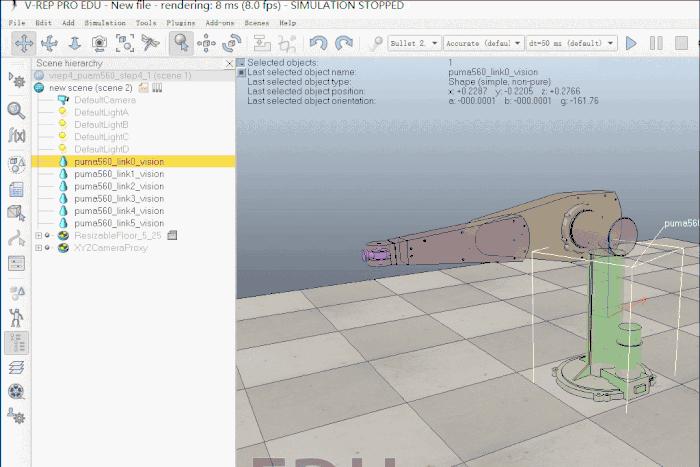Activate the click selection arrow tool
Screen dimensions: 700x467
pyautogui.click(x=180, y=43)
